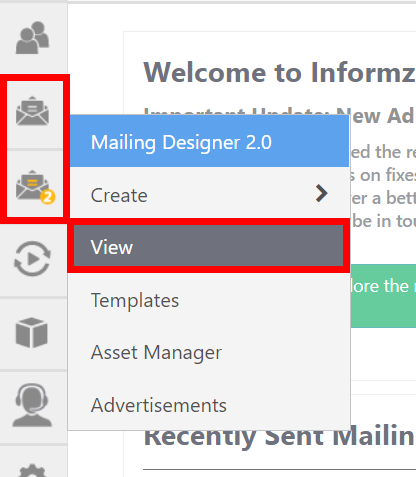The width and height of the screenshot is (416, 477).
Task: Click the announcement paragraph text beside menu
Action: click(x=383, y=187)
